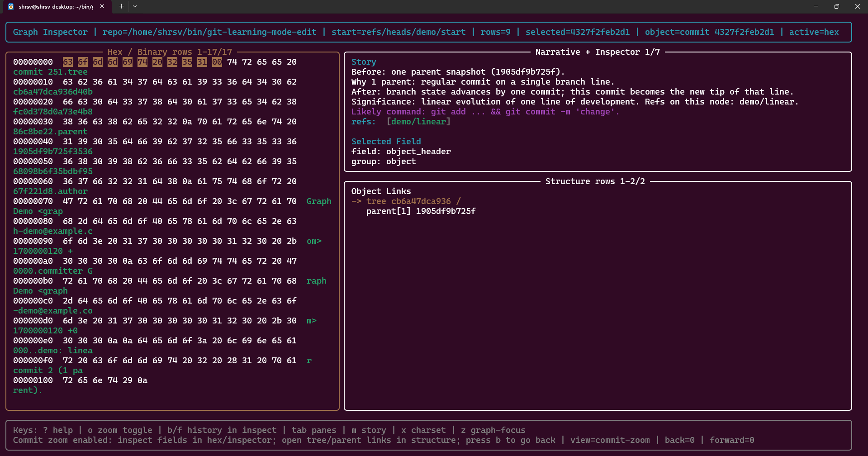Click the 'active=hex' status entry
Screen dimensions: 868x456
(814, 32)
